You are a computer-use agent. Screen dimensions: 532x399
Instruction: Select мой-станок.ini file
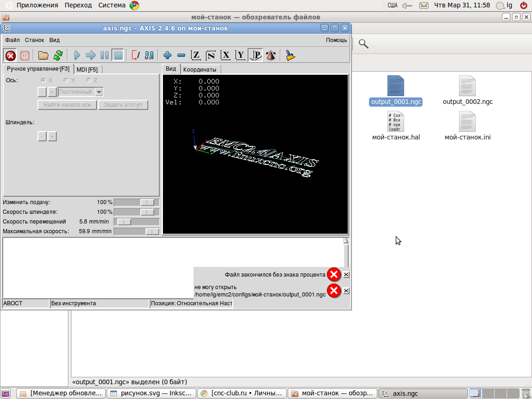click(x=467, y=126)
